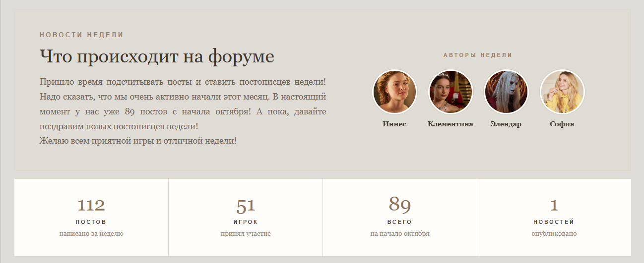Click the text 'опубликовано'

pyautogui.click(x=554, y=234)
